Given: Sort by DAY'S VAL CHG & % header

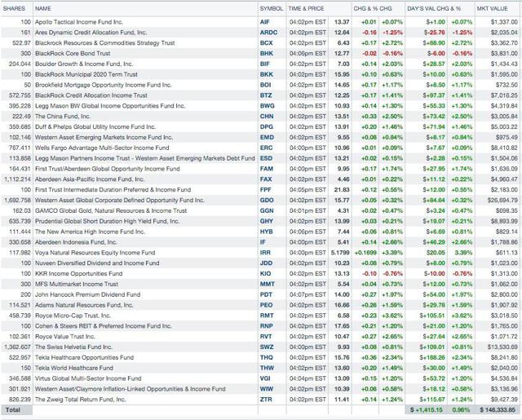Looking at the screenshot, I should pos(434,9).
